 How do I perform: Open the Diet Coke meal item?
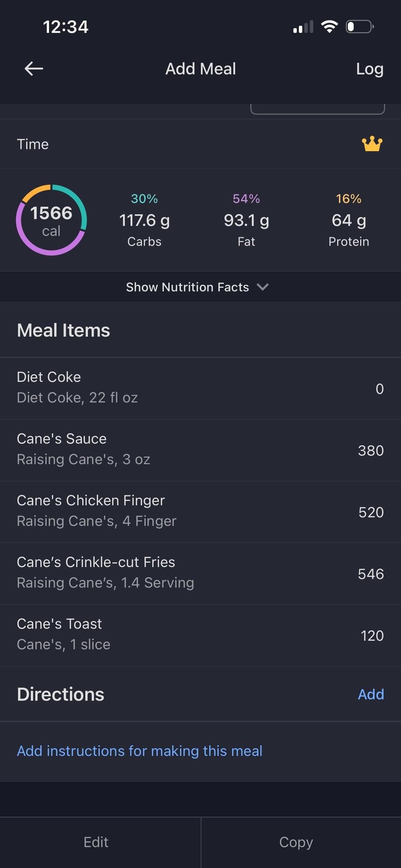click(200, 388)
